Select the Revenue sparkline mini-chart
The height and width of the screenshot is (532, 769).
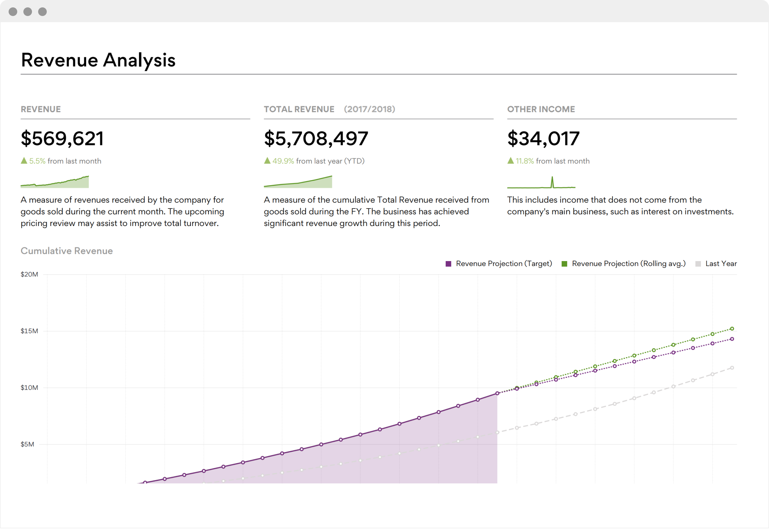[55, 182]
